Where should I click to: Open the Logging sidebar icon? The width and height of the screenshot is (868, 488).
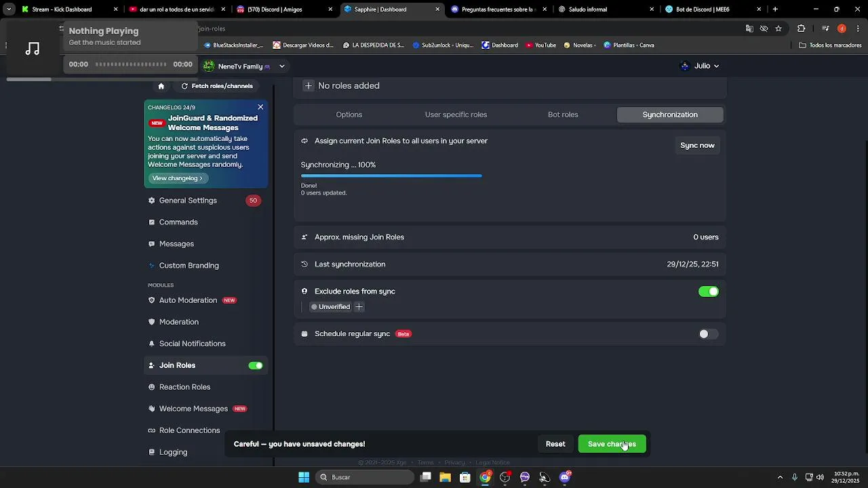pyautogui.click(x=152, y=452)
